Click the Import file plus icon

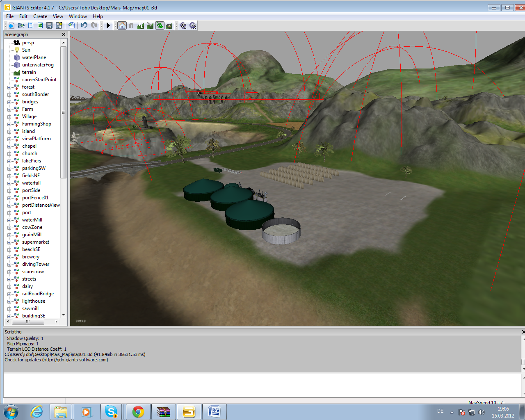tap(71, 25)
